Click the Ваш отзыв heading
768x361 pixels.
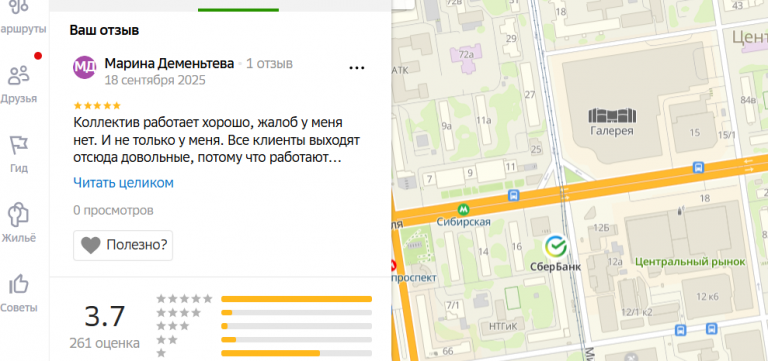[104, 30]
